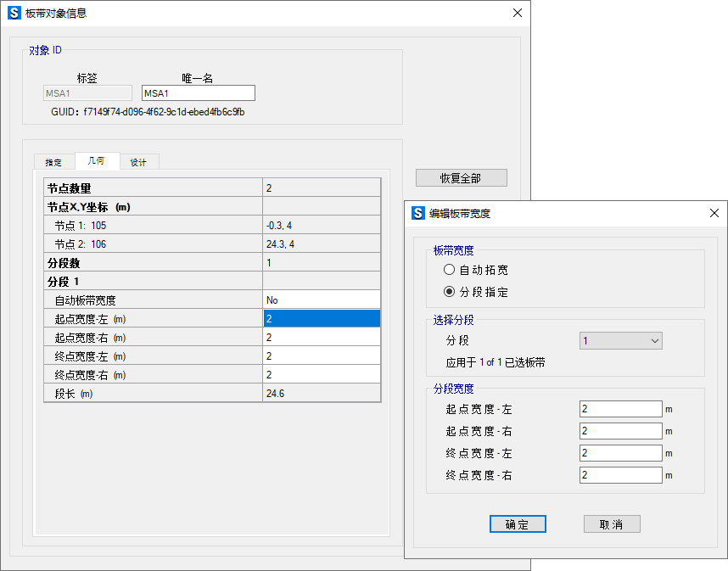Switch to the 设计 tab
Image resolution: width=728 pixels, height=571 pixels.
pos(138,162)
